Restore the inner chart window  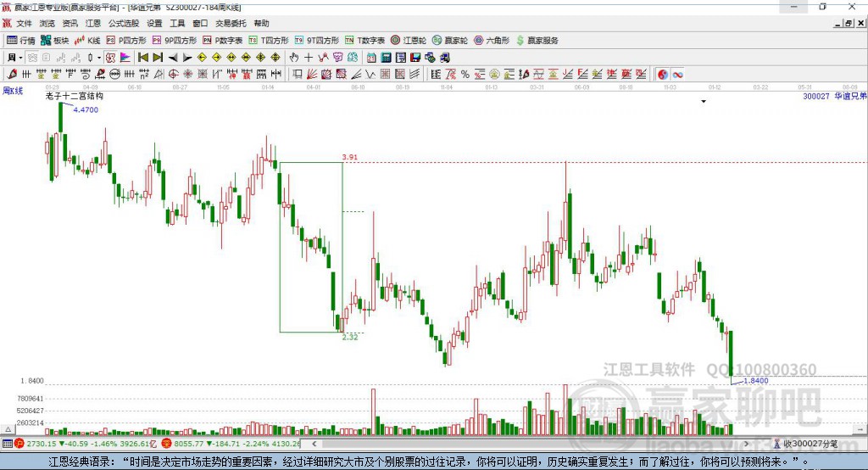849,23
